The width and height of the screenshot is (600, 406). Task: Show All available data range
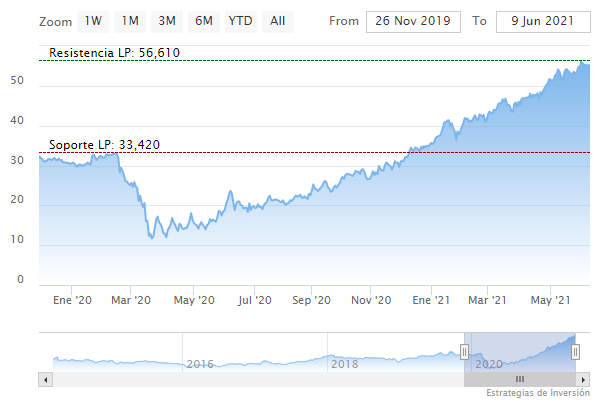pyautogui.click(x=278, y=21)
